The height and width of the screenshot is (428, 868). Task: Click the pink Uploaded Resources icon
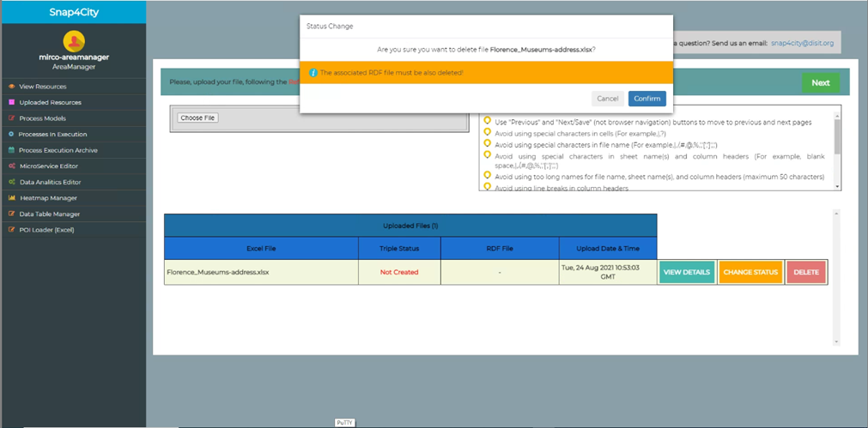[11, 103]
